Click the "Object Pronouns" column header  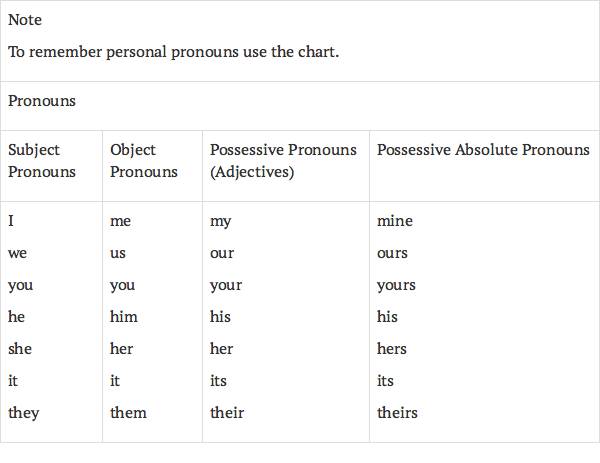pos(144,161)
